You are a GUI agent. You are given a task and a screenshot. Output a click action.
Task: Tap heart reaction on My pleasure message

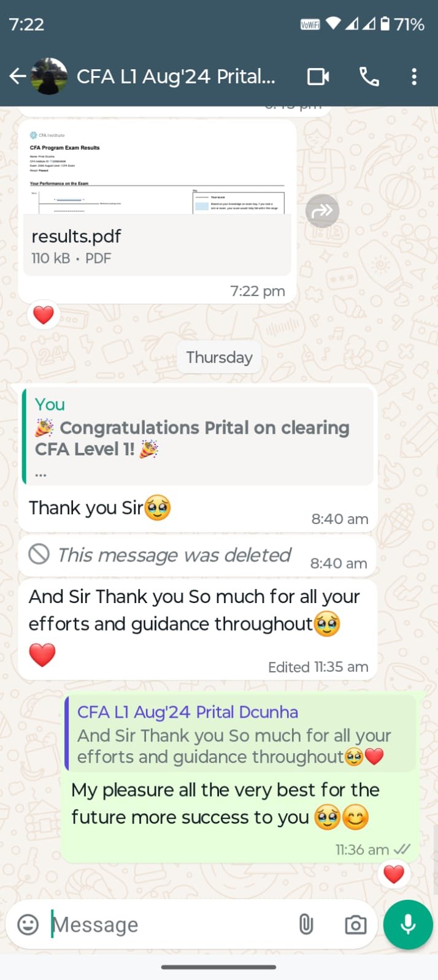(x=394, y=873)
